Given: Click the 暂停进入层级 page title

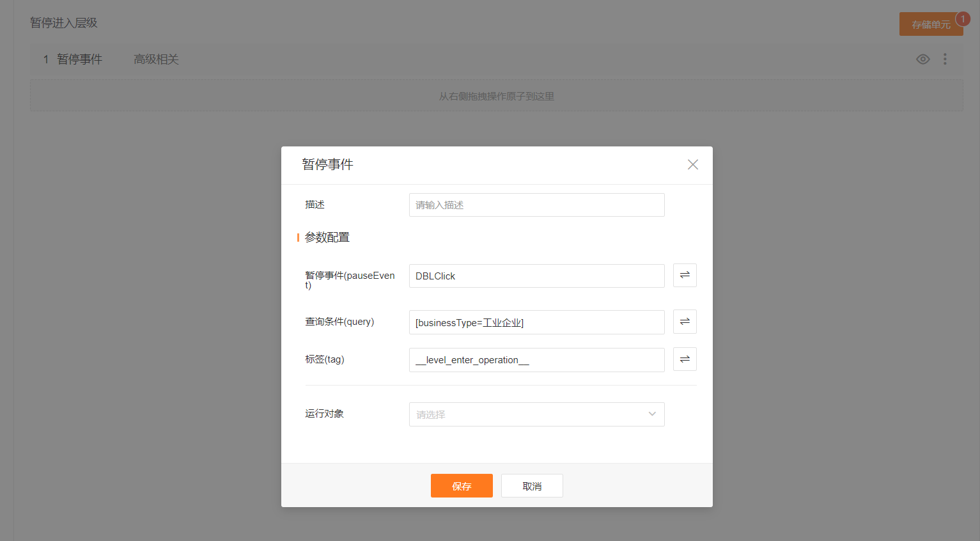Looking at the screenshot, I should pos(63,22).
